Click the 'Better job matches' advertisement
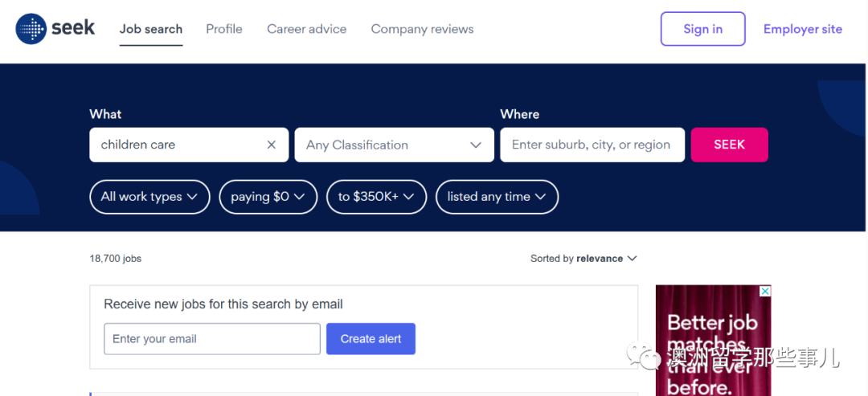Screen dimensions: 868x396 tap(713, 340)
